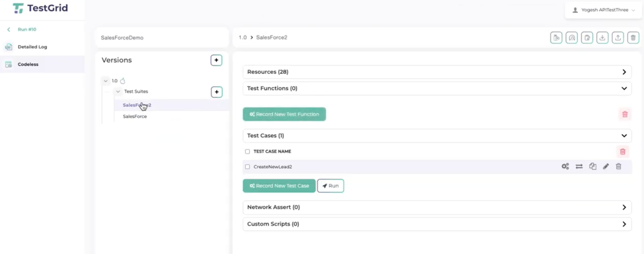Click the first suite toolbar icon with play symbol
This screenshot has width=644, height=254.
click(556, 38)
